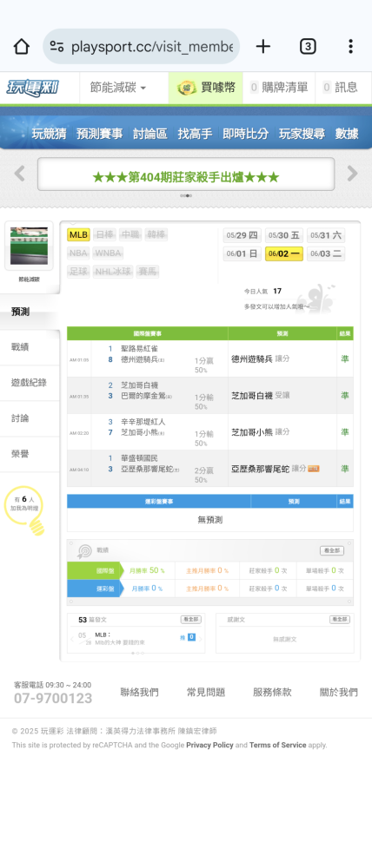Screen dimensions: 372x868
Task: Go to 預測賽事 in main nav
Action: coord(100,134)
